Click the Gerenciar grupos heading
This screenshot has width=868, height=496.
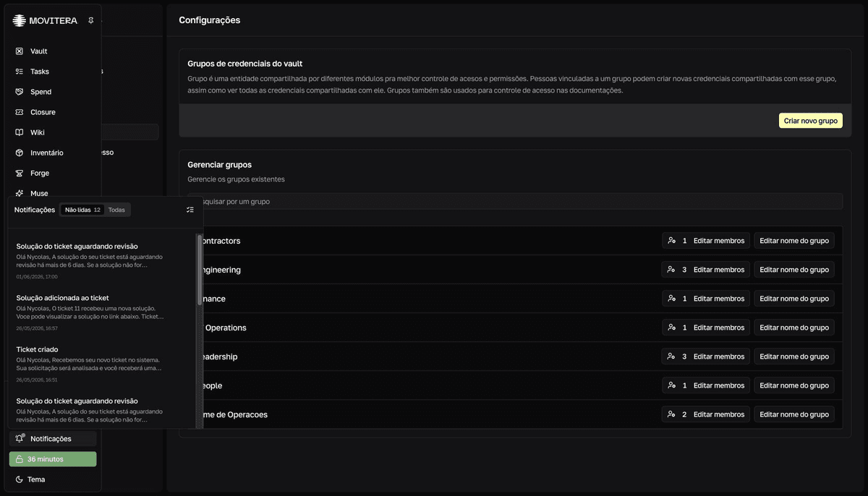point(220,165)
